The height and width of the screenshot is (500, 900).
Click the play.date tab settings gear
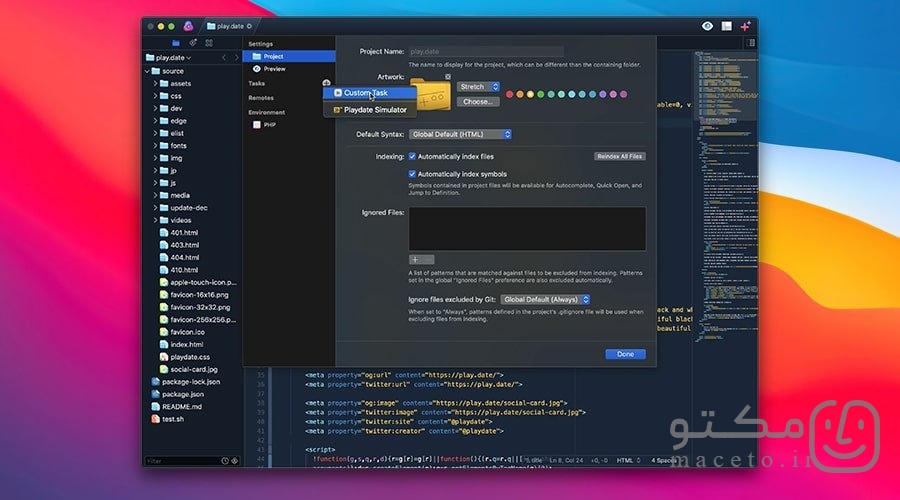pos(249,26)
